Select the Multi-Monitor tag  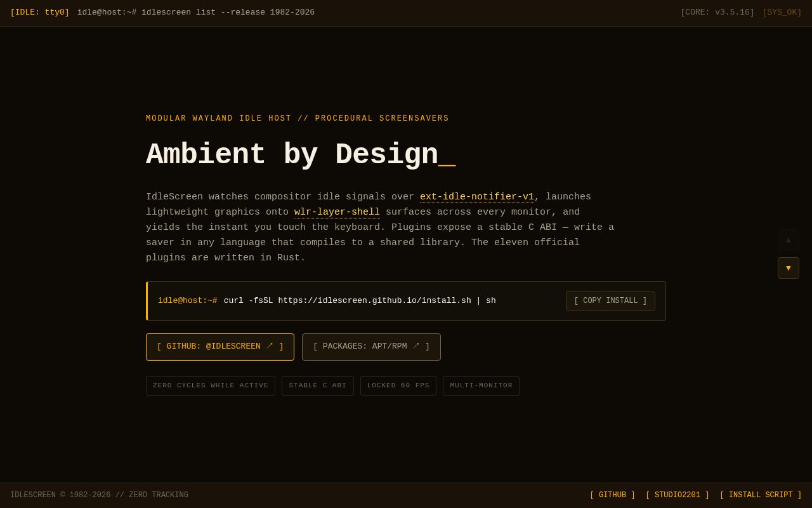[481, 385]
